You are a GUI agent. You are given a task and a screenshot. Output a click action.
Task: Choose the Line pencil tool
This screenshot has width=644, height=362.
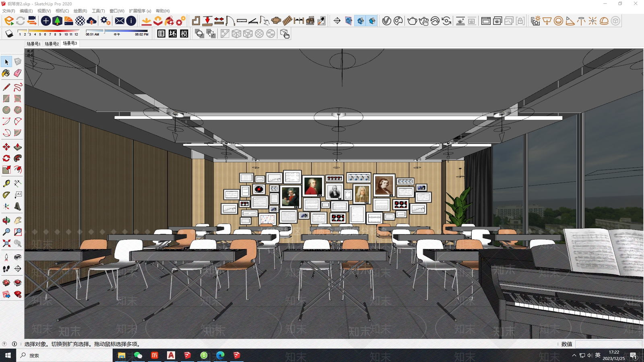pos(6,87)
